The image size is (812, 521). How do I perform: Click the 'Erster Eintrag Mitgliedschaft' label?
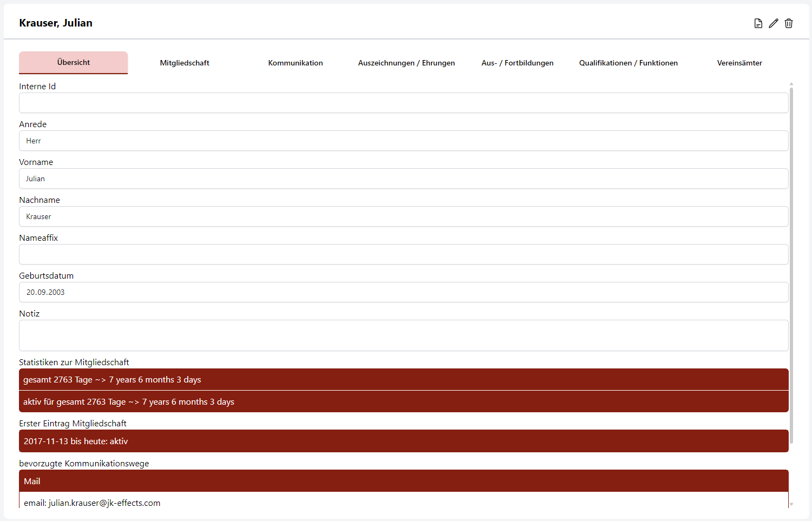coord(73,423)
